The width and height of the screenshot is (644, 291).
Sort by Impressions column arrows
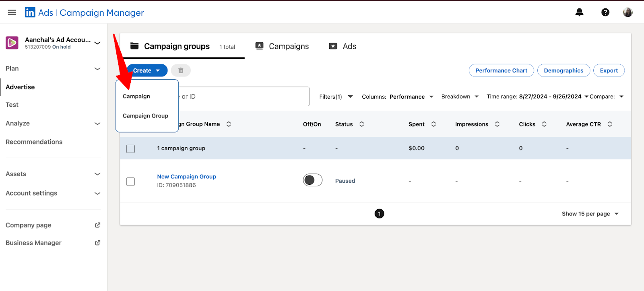(497, 124)
